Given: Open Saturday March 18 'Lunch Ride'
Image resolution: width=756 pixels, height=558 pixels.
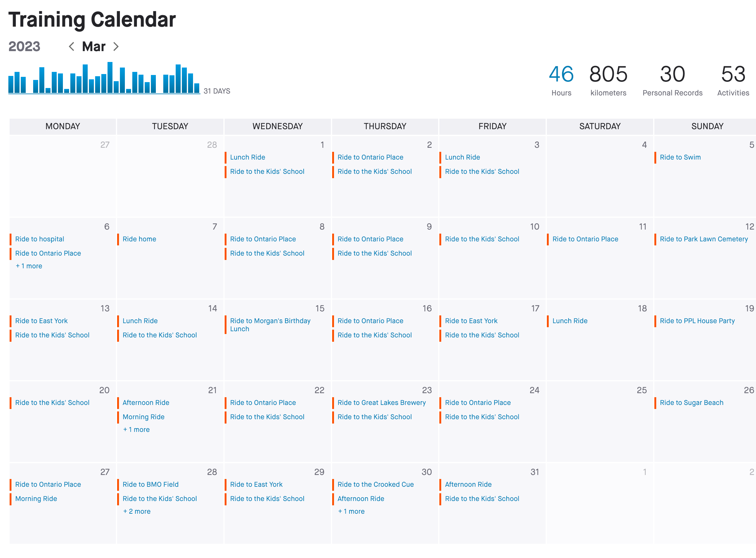Looking at the screenshot, I should pos(570,321).
